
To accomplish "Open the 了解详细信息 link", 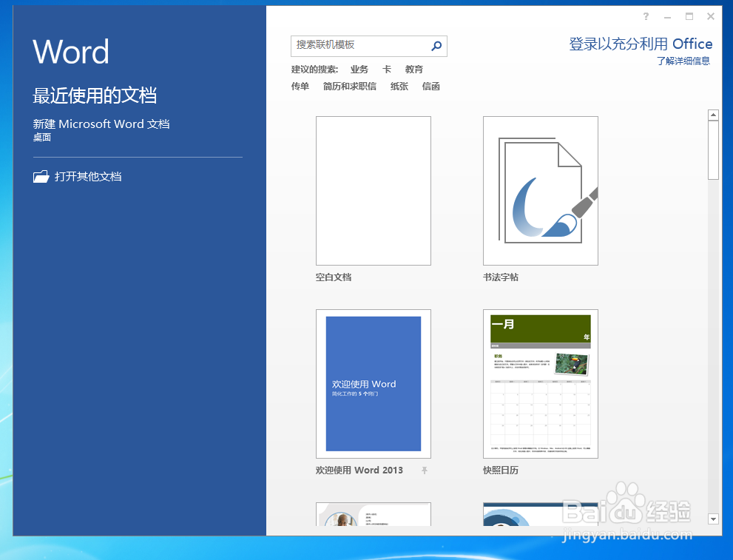I will [x=683, y=61].
